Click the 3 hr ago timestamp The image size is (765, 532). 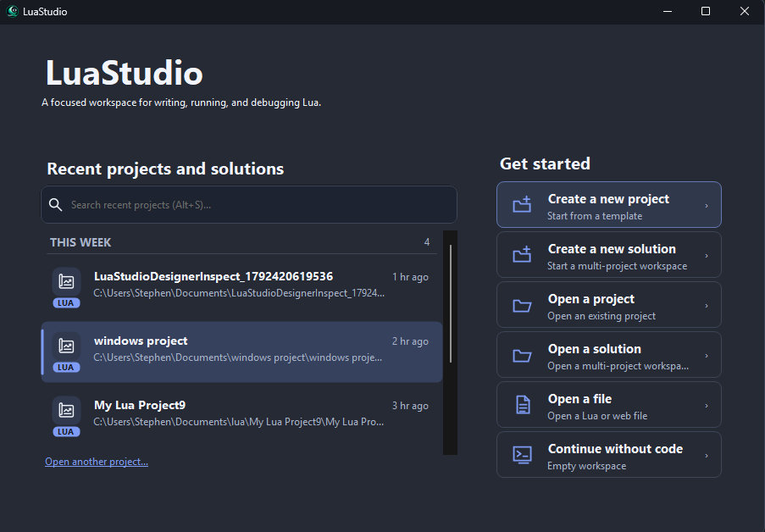click(x=410, y=406)
